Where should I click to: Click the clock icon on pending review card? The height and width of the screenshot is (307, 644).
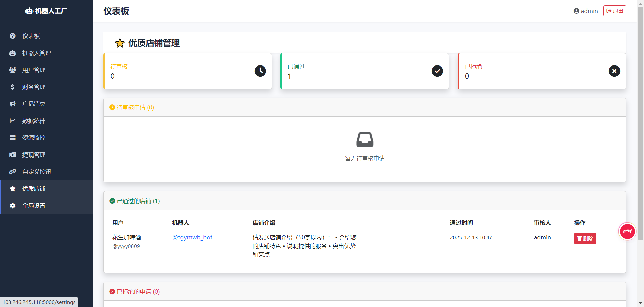pos(260,71)
